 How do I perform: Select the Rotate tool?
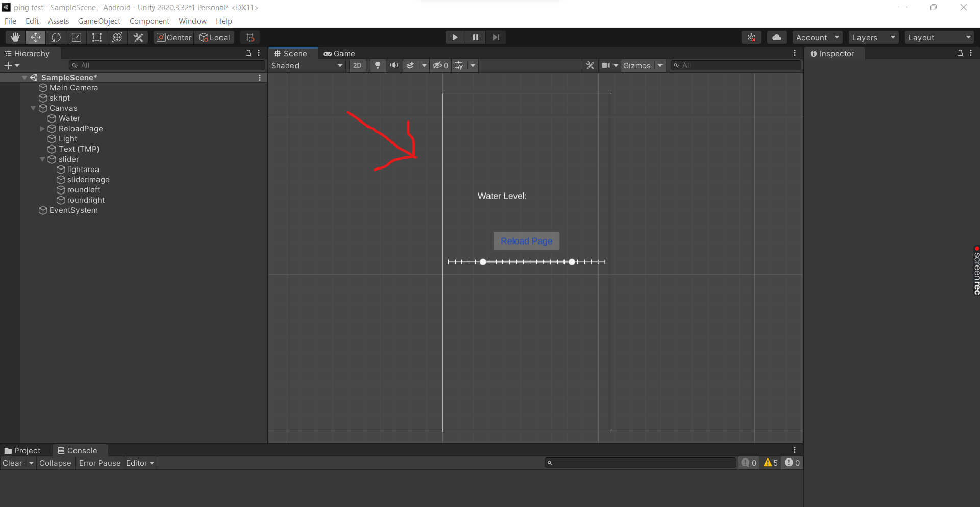click(x=56, y=37)
